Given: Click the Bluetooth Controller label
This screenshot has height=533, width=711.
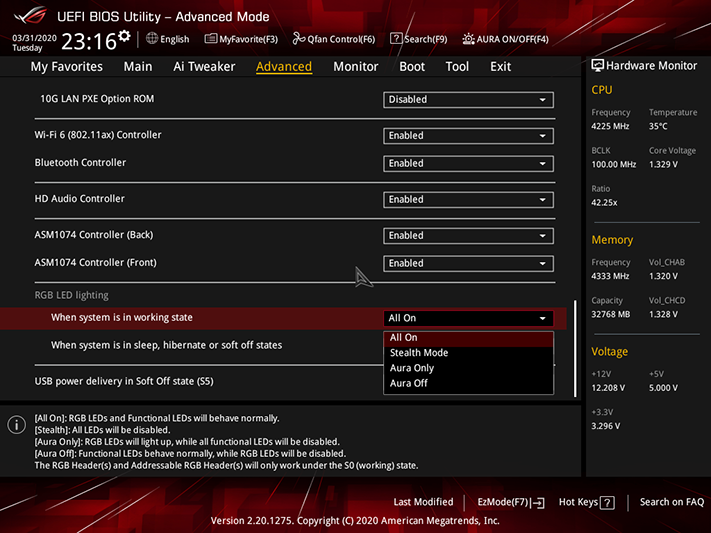Looking at the screenshot, I should pos(80,163).
